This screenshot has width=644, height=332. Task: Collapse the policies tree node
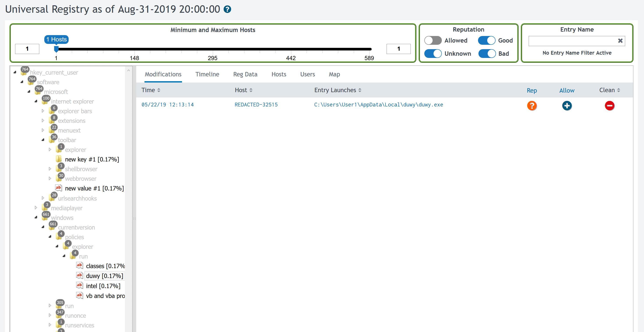pos(50,237)
